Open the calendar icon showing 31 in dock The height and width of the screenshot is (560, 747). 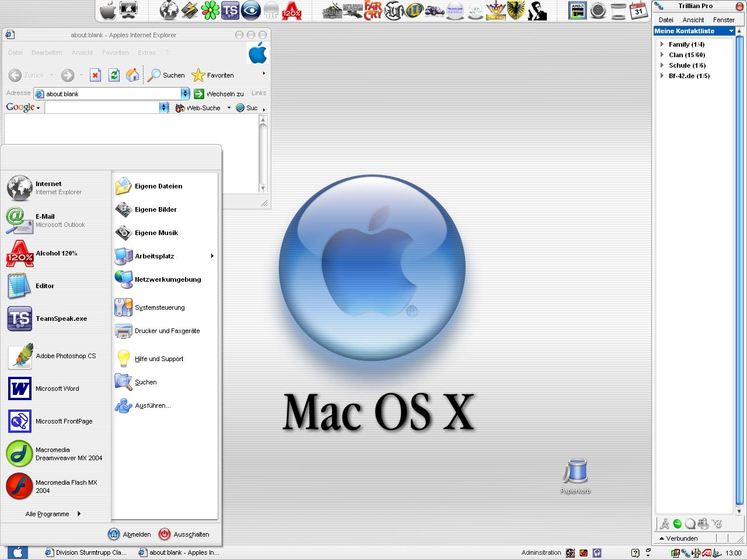(x=639, y=10)
